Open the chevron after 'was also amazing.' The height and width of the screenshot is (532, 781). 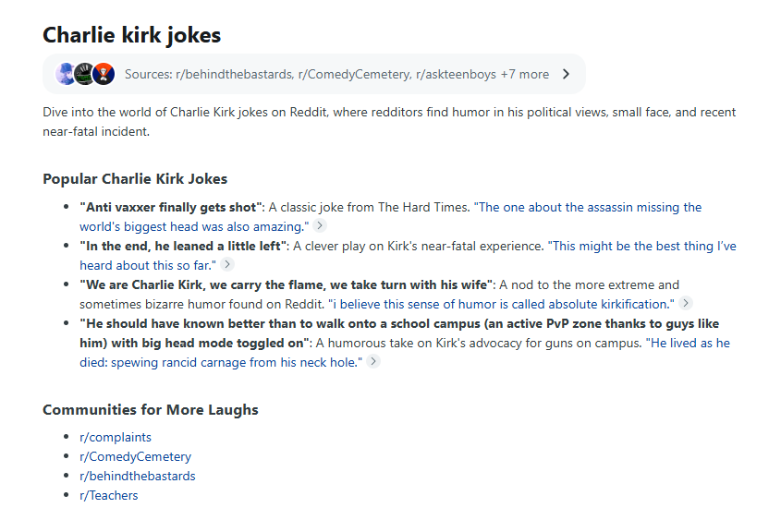pyautogui.click(x=320, y=225)
